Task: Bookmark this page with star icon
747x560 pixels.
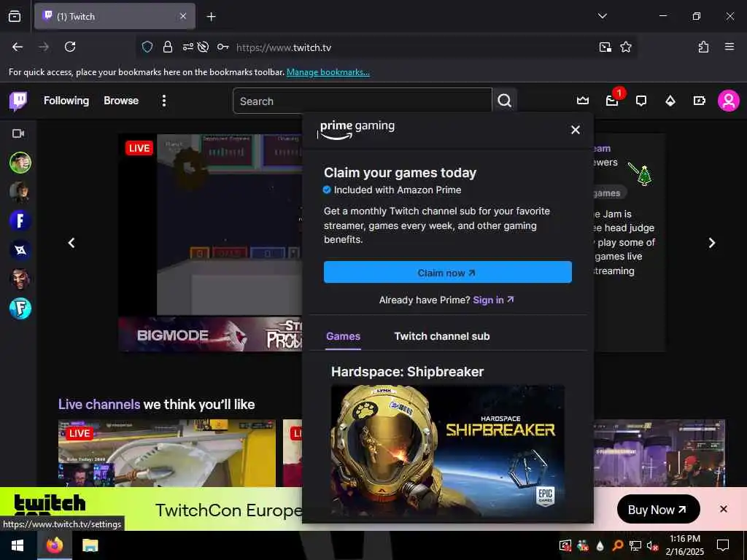Action: tap(625, 47)
